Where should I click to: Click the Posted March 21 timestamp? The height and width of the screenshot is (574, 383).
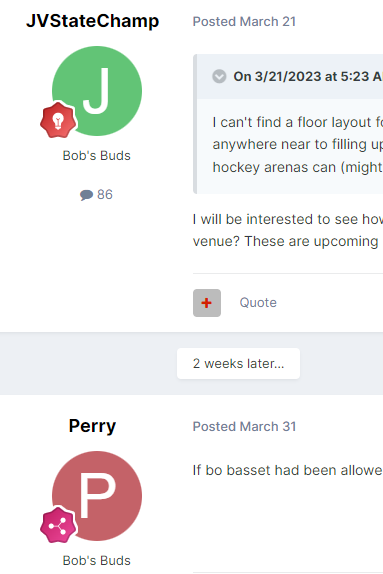click(244, 22)
